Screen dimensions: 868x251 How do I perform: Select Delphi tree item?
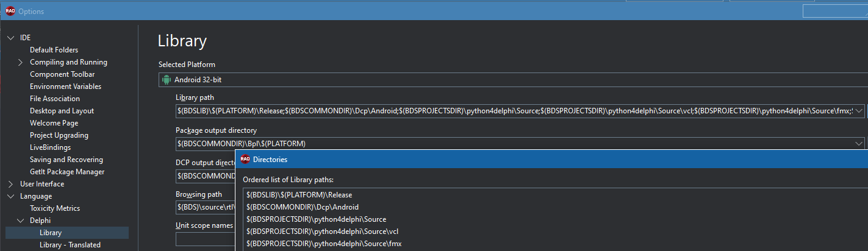coord(40,221)
